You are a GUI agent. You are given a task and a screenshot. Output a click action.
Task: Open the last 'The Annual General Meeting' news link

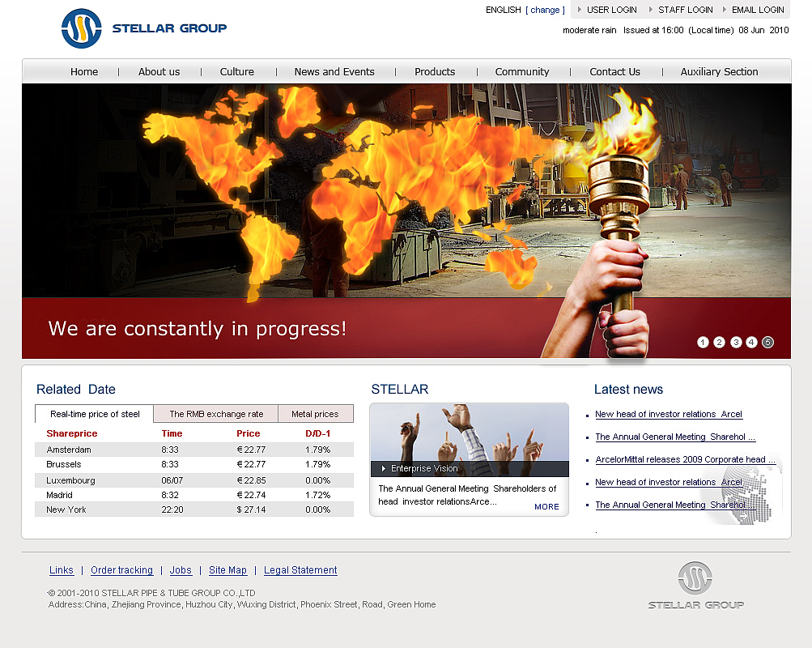[675, 505]
